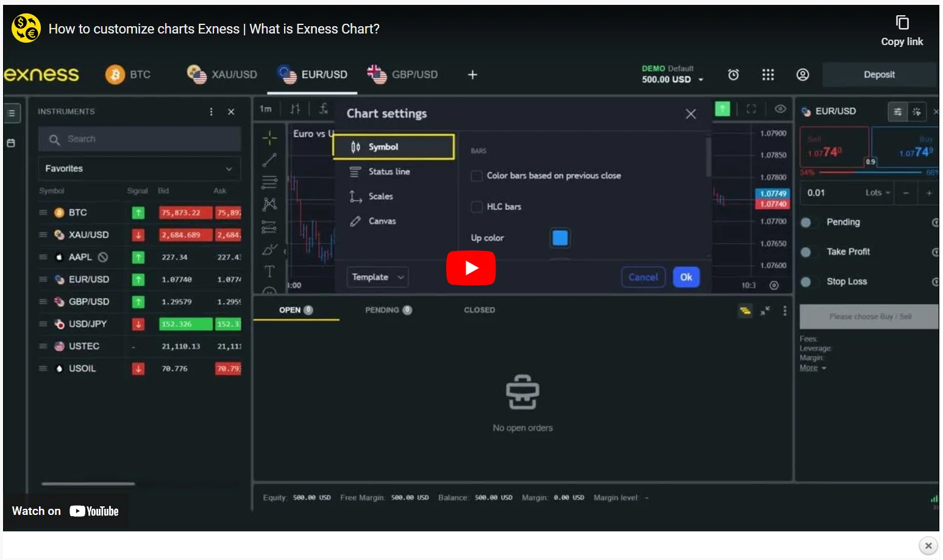Click the instruments Search field
Image resolution: width=943 pixels, height=560 pixels.
[140, 139]
